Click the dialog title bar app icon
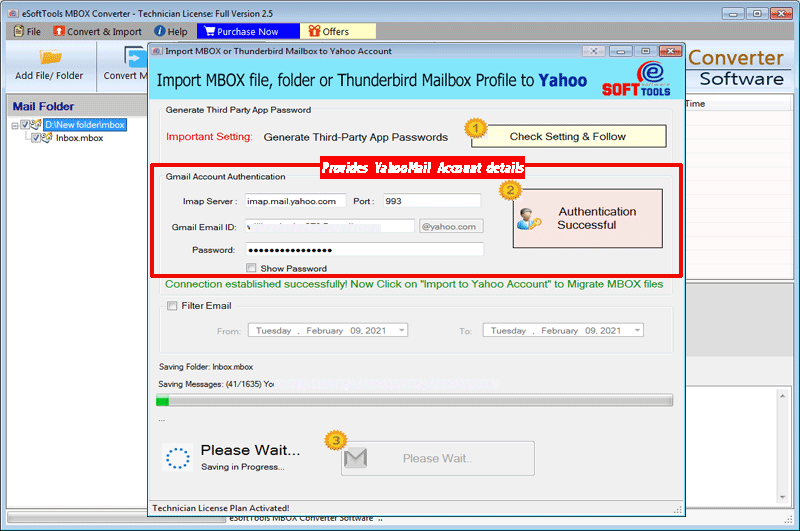800x531 pixels. point(157,51)
